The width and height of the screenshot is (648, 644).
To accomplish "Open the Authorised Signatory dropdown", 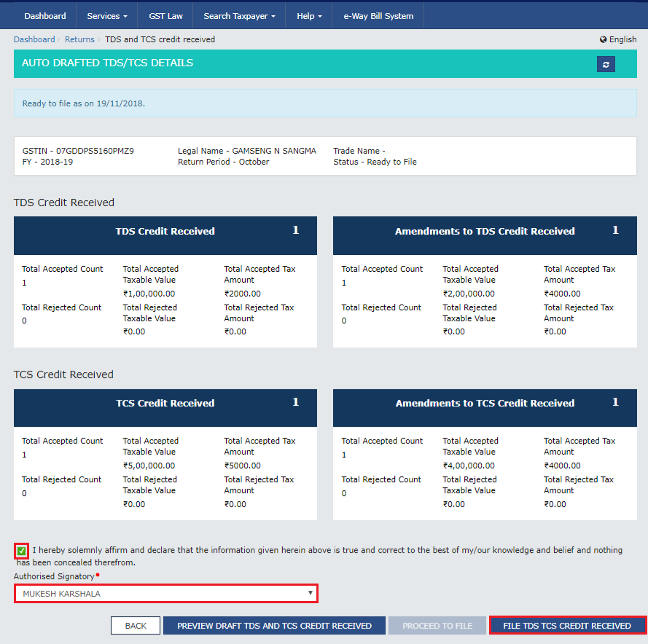I will coord(165,594).
